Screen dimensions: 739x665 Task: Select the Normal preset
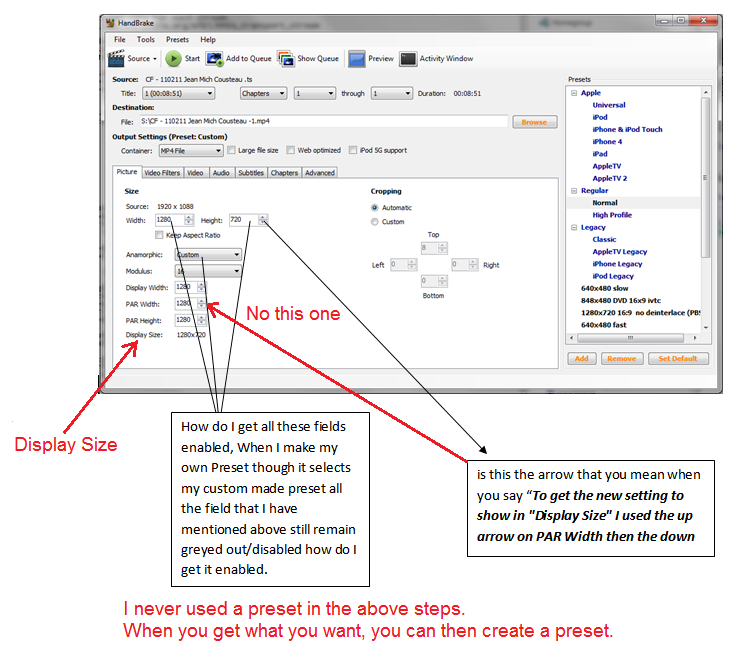click(x=605, y=203)
